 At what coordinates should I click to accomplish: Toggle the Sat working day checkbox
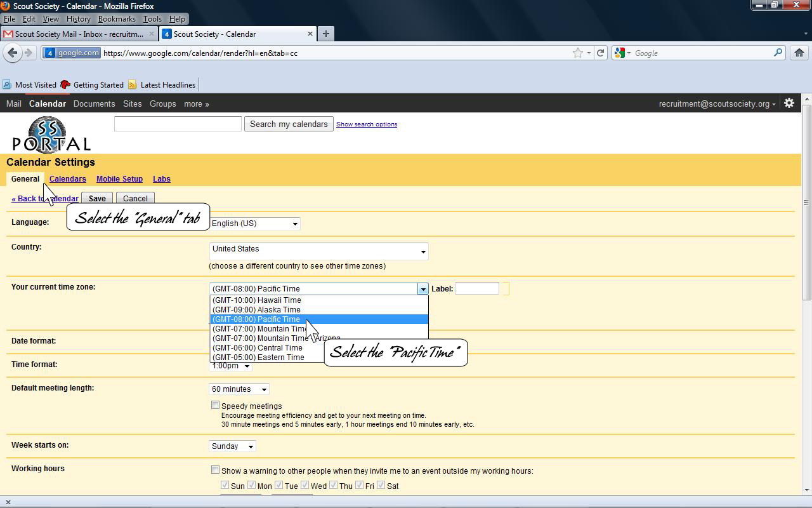381,485
